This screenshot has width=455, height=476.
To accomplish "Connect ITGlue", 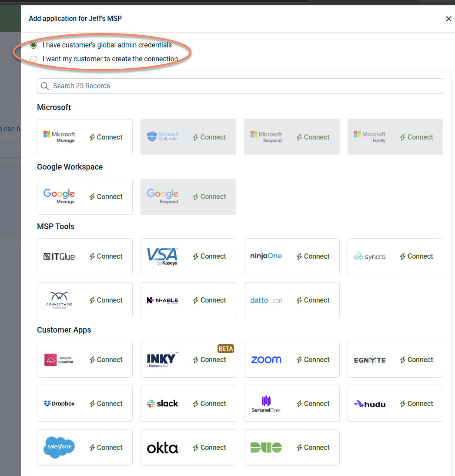I will (106, 256).
